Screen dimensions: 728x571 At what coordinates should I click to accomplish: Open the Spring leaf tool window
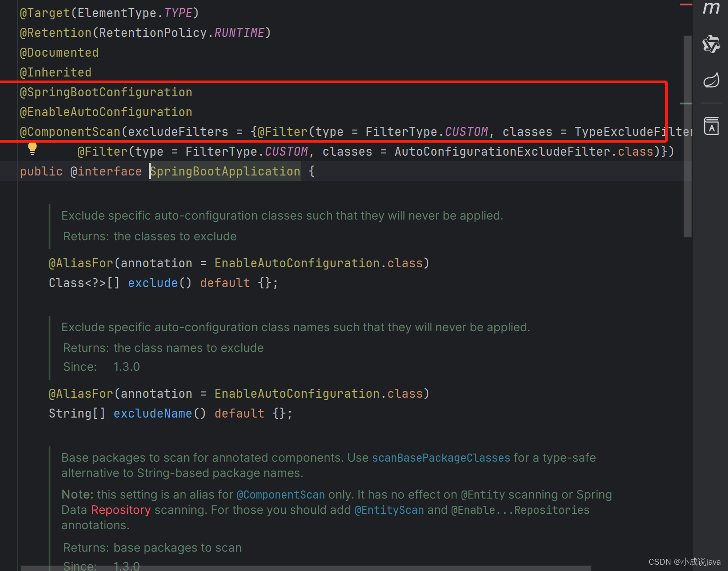click(712, 79)
